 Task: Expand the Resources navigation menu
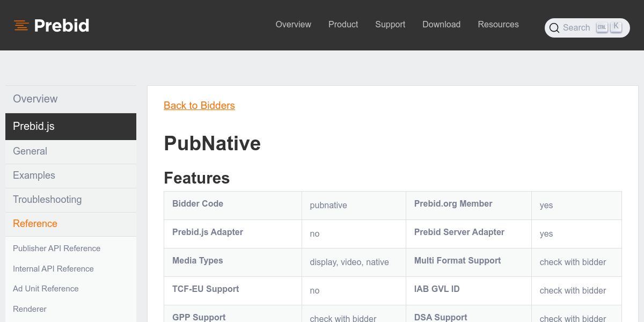pyautogui.click(x=498, y=25)
